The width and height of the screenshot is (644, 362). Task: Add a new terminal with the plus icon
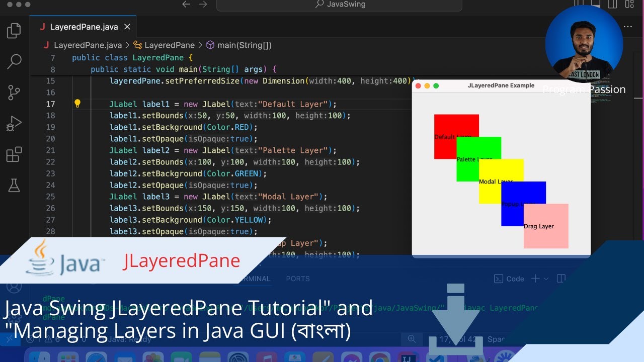[x=535, y=279]
